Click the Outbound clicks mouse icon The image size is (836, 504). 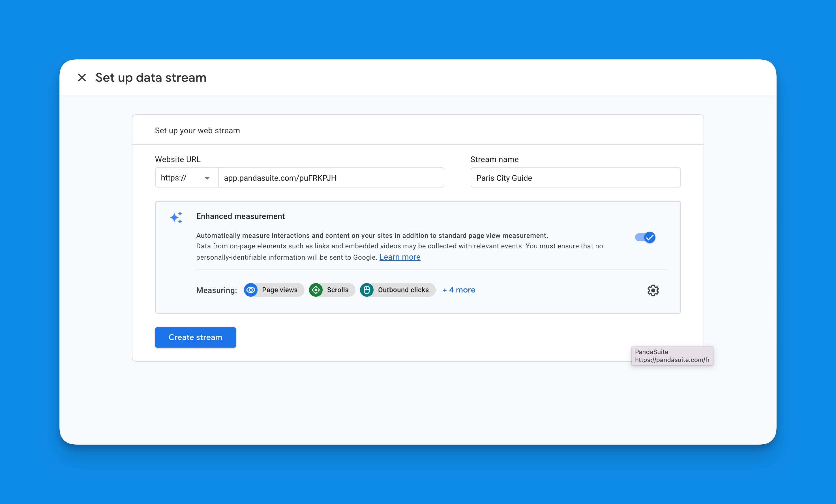pos(367,290)
